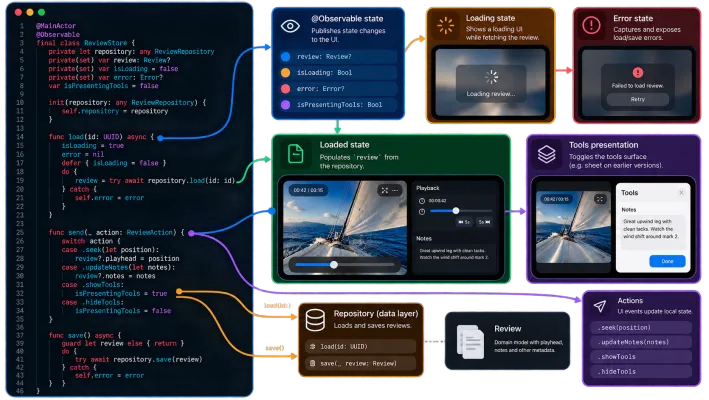The image size is (709, 400).
Task: Click the sailing video preview in Loaded state
Action: pos(345,227)
